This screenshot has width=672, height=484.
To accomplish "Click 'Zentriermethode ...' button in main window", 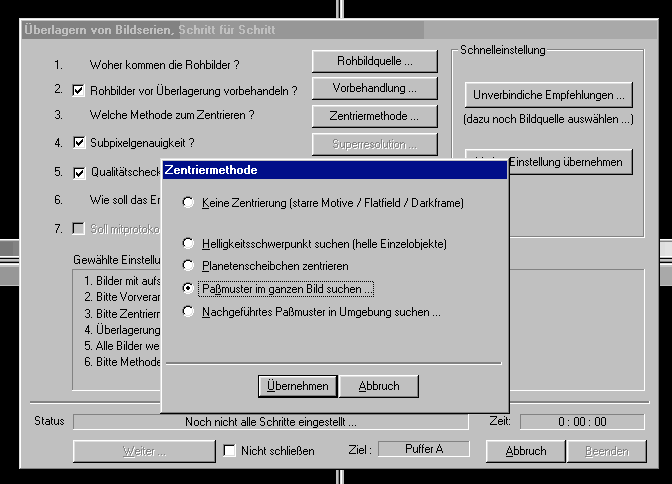I will (x=375, y=116).
